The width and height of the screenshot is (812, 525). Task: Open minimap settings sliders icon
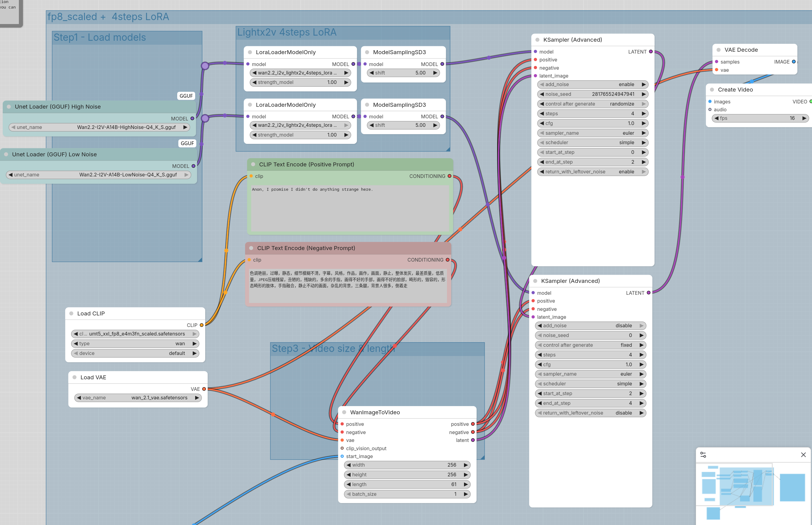[x=703, y=455]
